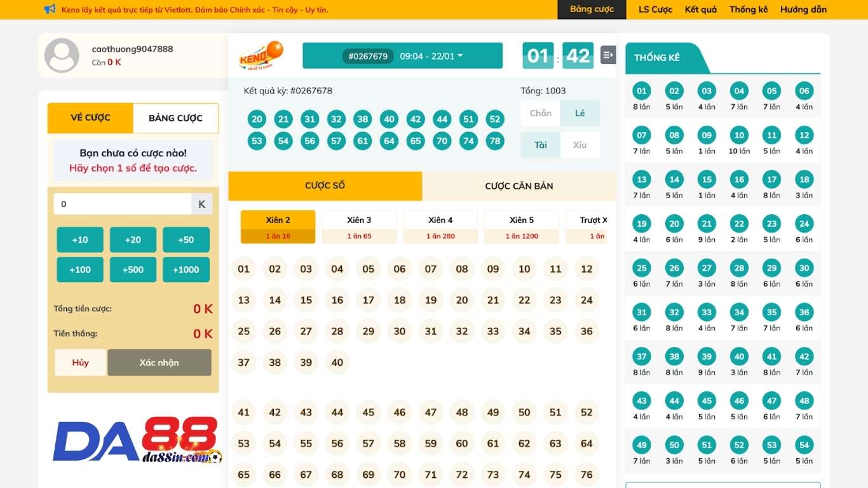Image resolution: width=868 pixels, height=488 pixels.
Task: Choose the Xiên 5 bet type
Action: pyautogui.click(x=522, y=227)
